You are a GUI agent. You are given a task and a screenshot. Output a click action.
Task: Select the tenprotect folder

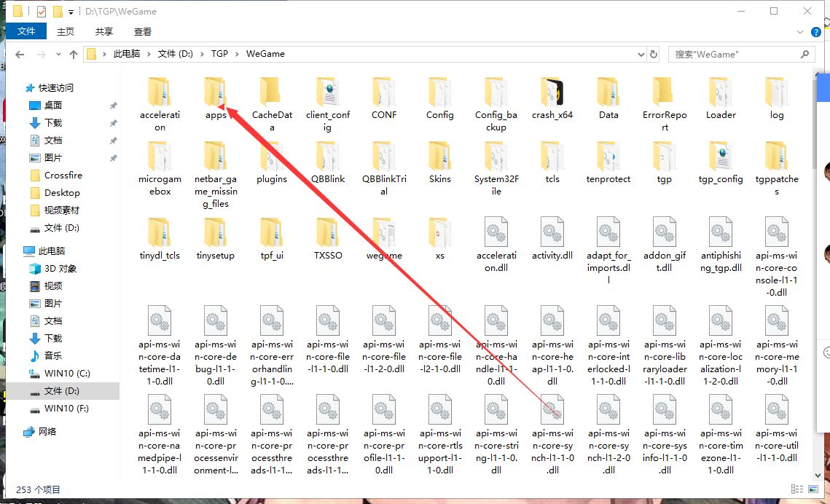tap(608, 163)
